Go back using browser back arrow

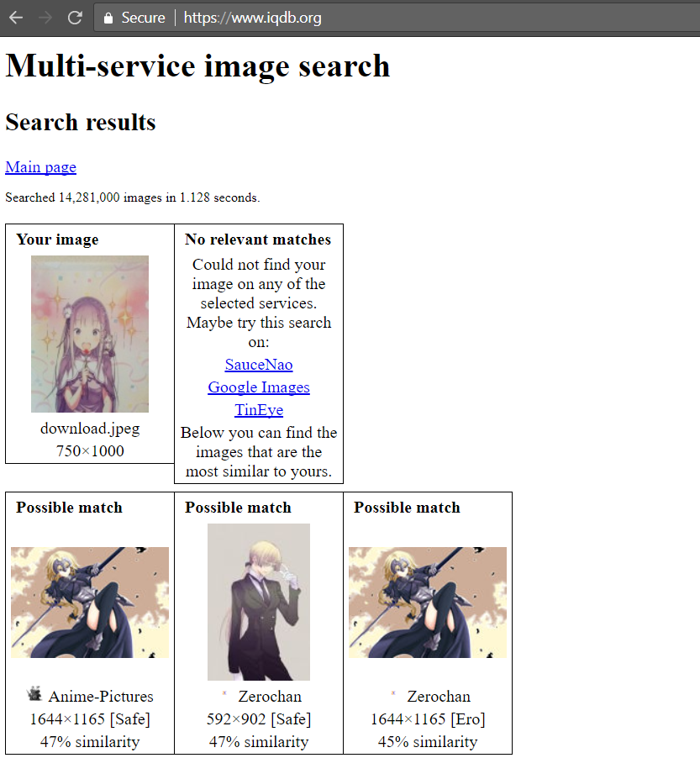pos(16,18)
